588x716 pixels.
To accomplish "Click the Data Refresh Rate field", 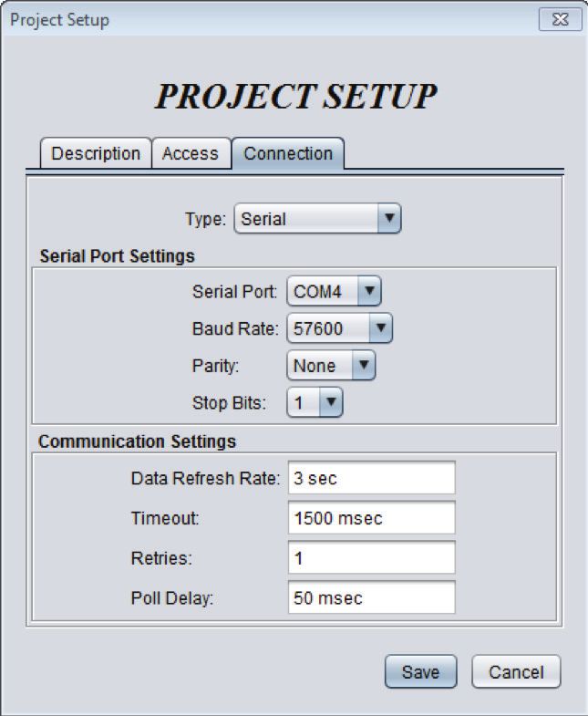I will click(372, 478).
